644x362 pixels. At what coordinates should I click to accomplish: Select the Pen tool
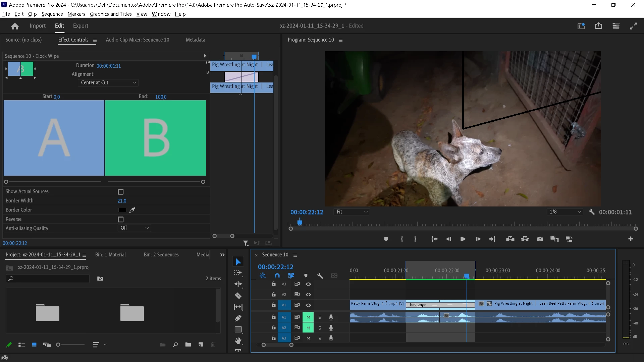(x=238, y=318)
